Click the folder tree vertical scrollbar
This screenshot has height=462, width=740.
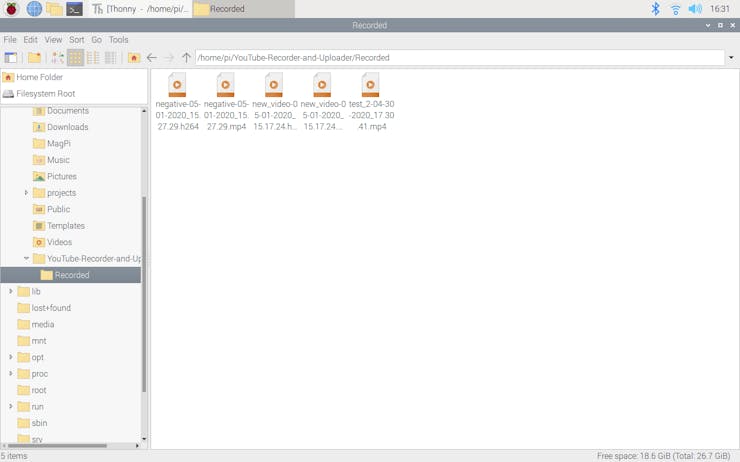click(144, 293)
